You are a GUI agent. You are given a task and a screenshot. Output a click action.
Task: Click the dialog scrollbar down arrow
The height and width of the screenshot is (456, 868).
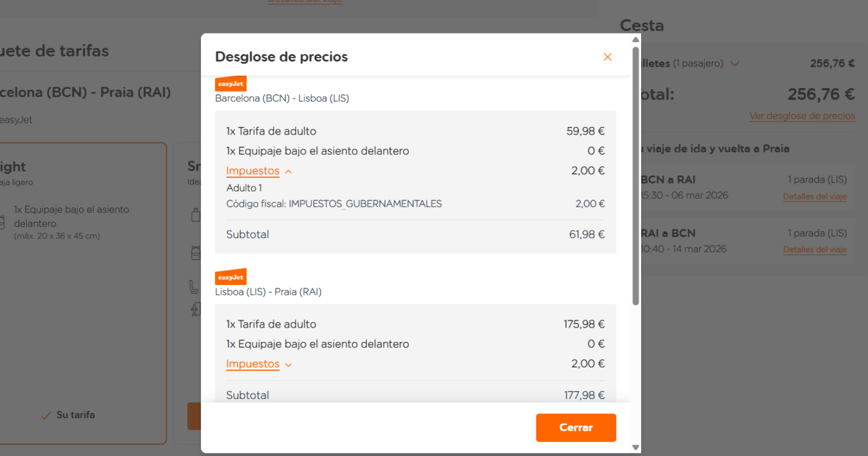click(x=635, y=447)
